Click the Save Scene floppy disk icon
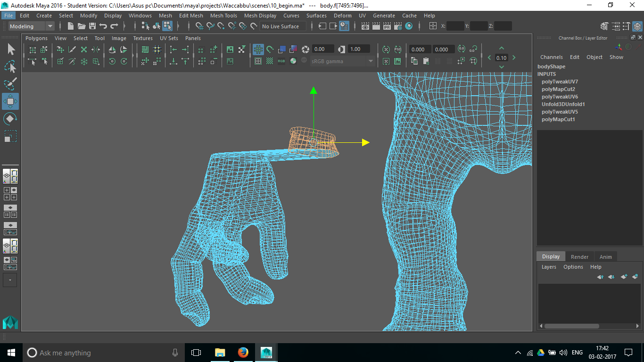This screenshot has width=644, height=362. [x=92, y=26]
